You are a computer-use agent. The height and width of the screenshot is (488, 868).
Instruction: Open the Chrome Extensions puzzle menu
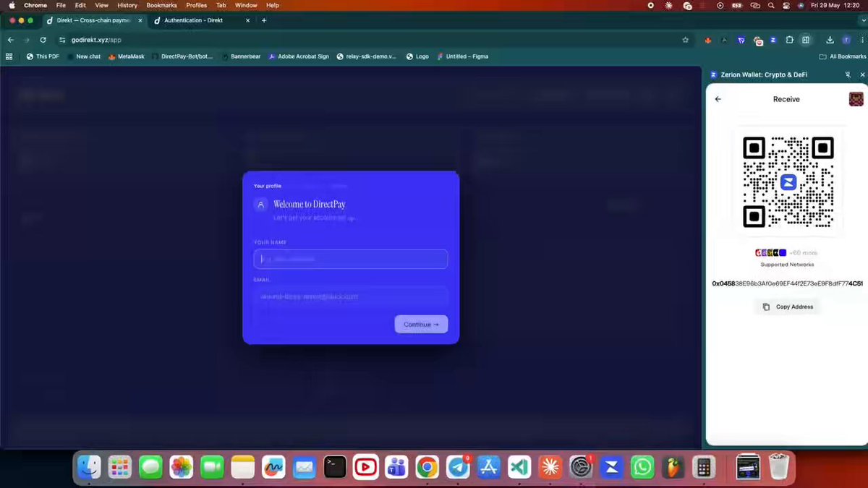pyautogui.click(x=789, y=40)
